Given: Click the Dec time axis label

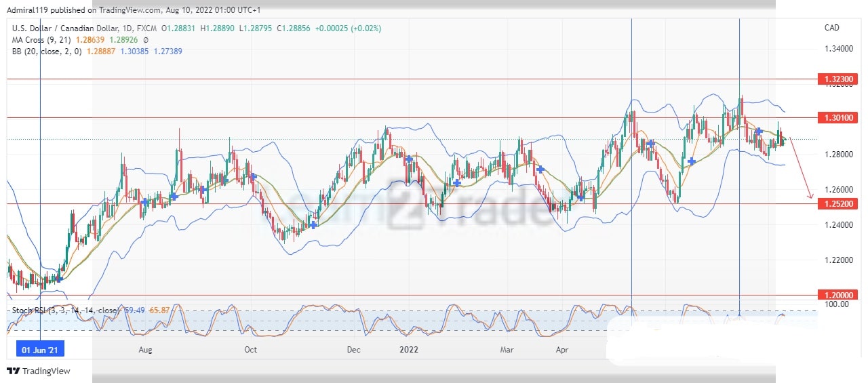Looking at the screenshot, I should [x=354, y=350].
